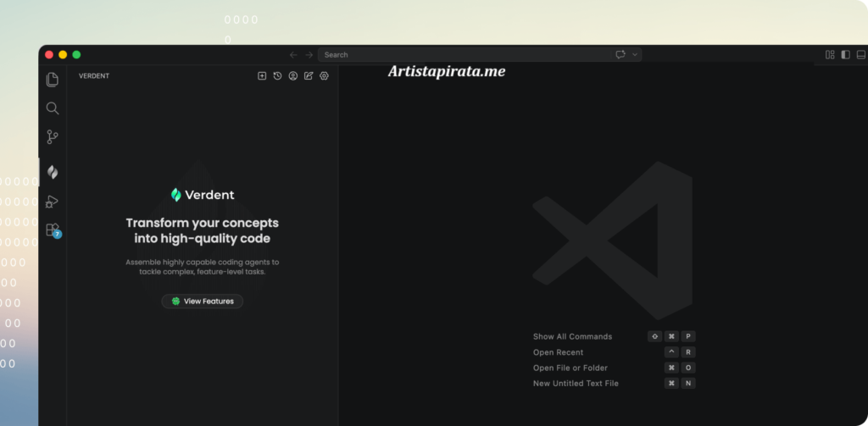This screenshot has width=868, height=426.
Task: Open the chat icon beside search bar
Action: 620,55
